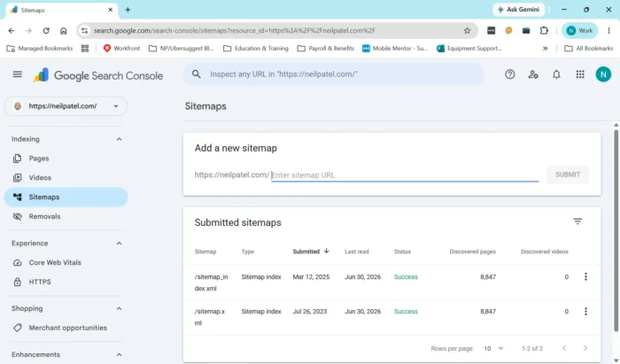This screenshot has height=364, width=620.
Task: Click the Enter sitemap URL field
Action: coord(405,175)
